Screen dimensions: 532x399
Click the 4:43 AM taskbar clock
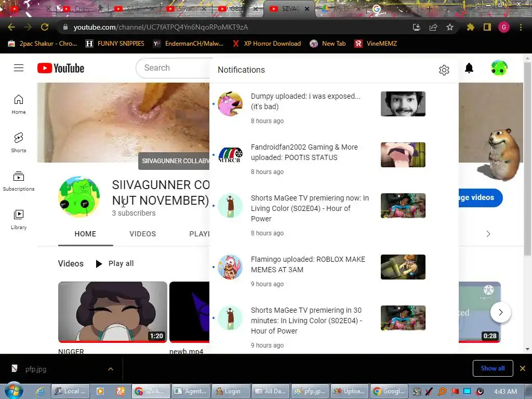point(506,391)
